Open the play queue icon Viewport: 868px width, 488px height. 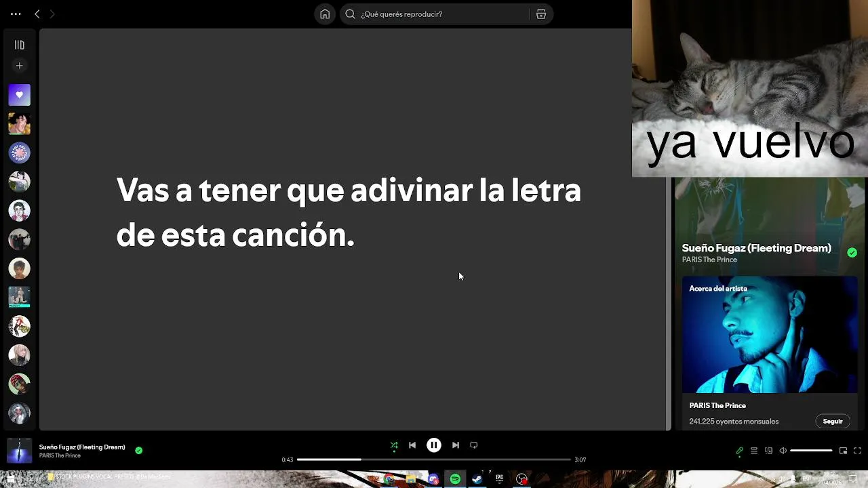tap(754, 451)
